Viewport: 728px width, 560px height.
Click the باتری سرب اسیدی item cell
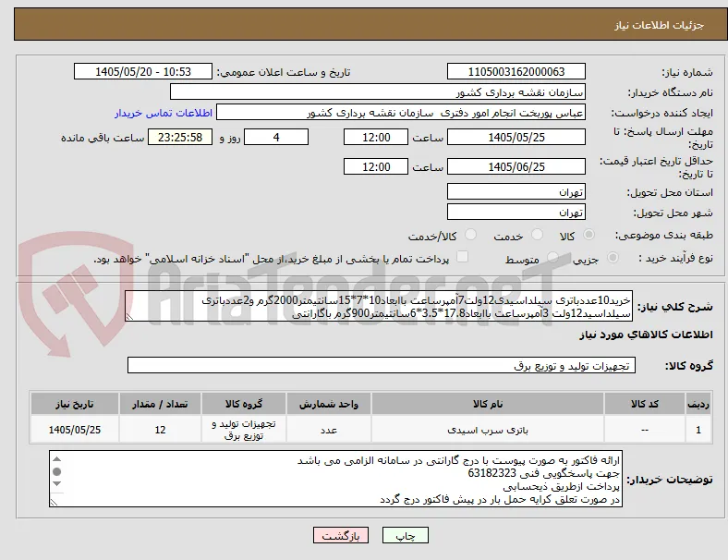point(488,430)
